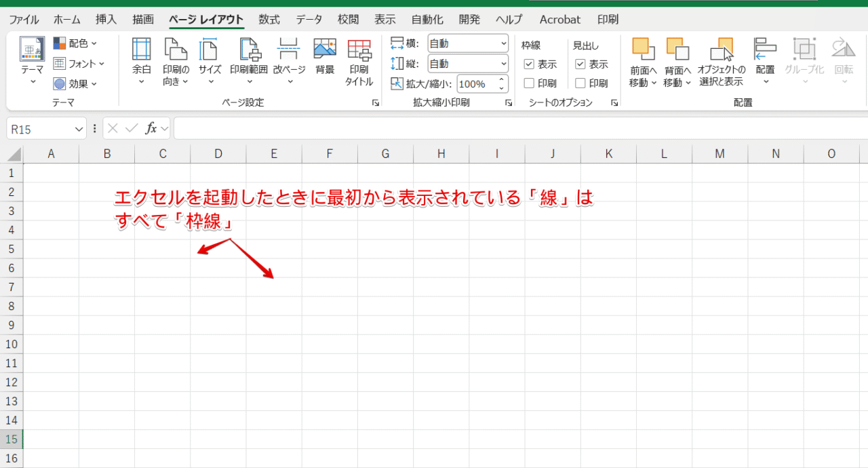
Task: Disable the 見出しの表示 checkbox
Action: pyautogui.click(x=581, y=64)
